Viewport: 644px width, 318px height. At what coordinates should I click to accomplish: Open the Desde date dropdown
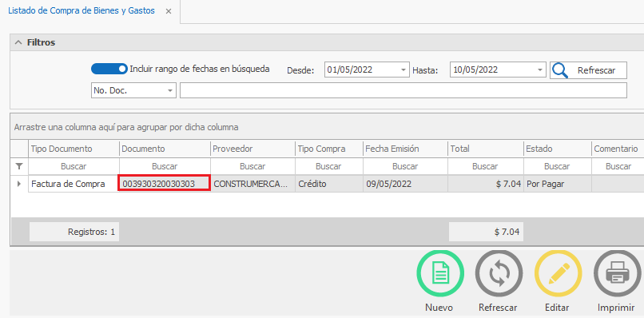tap(403, 70)
